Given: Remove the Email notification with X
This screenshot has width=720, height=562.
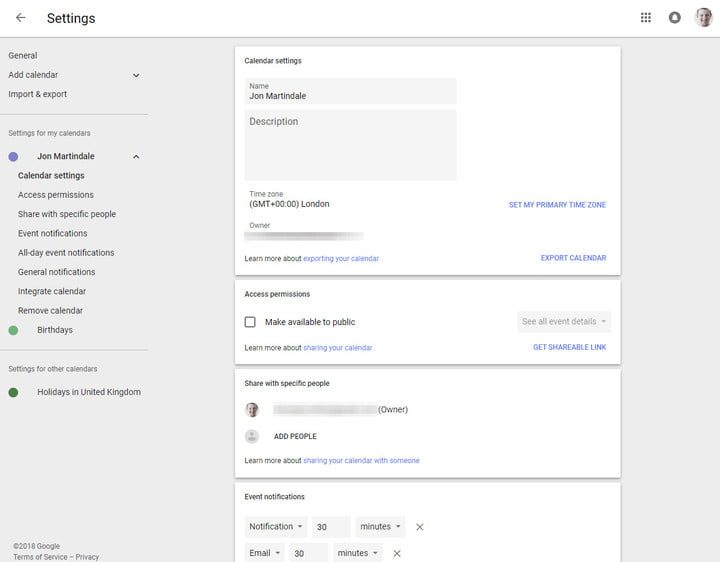Looking at the screenshot, I should [397, 553].
